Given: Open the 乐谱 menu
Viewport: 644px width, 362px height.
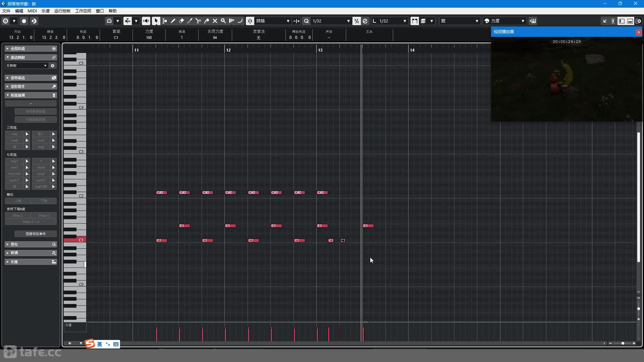Looking at the screenshot, I should pos(45,11).
